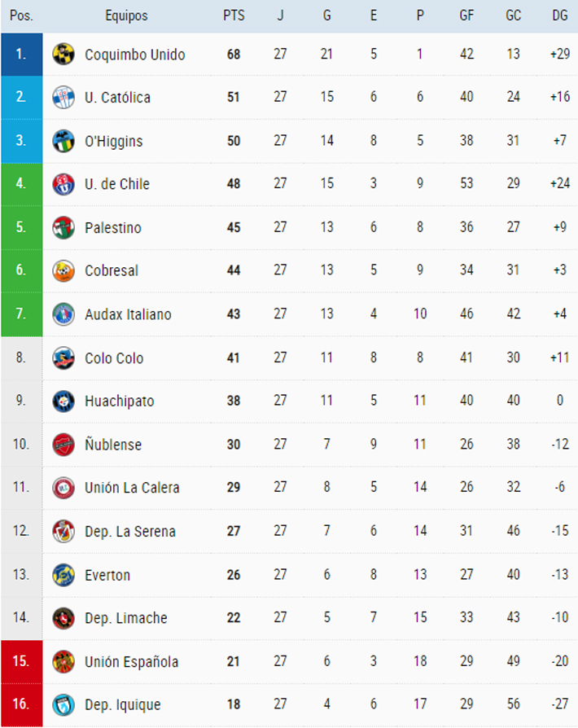The image size is (578, 728).
Task: Open the Unión La Calera link
Action: pos(132,488)
